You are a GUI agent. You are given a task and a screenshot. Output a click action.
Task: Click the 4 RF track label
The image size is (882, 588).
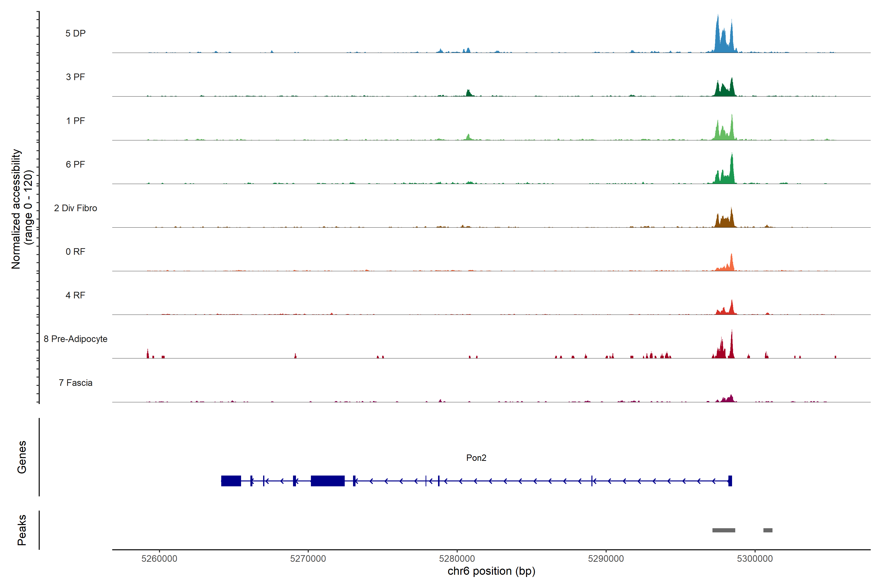75,295
